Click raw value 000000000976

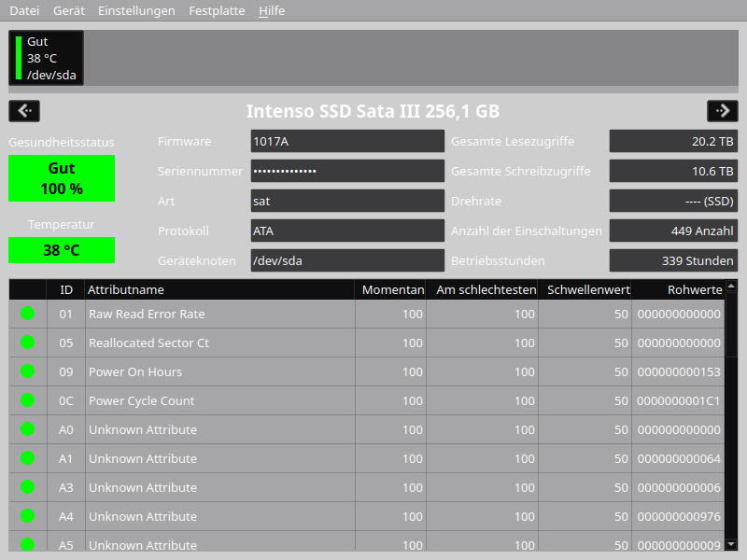(679, 517)
